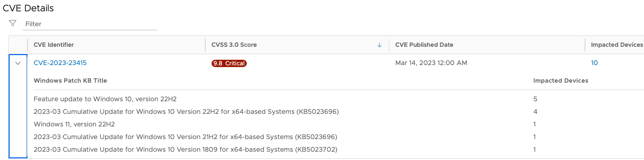
Task: Click the CVSS score sort arrow
Action: click(x=379, y=45)
